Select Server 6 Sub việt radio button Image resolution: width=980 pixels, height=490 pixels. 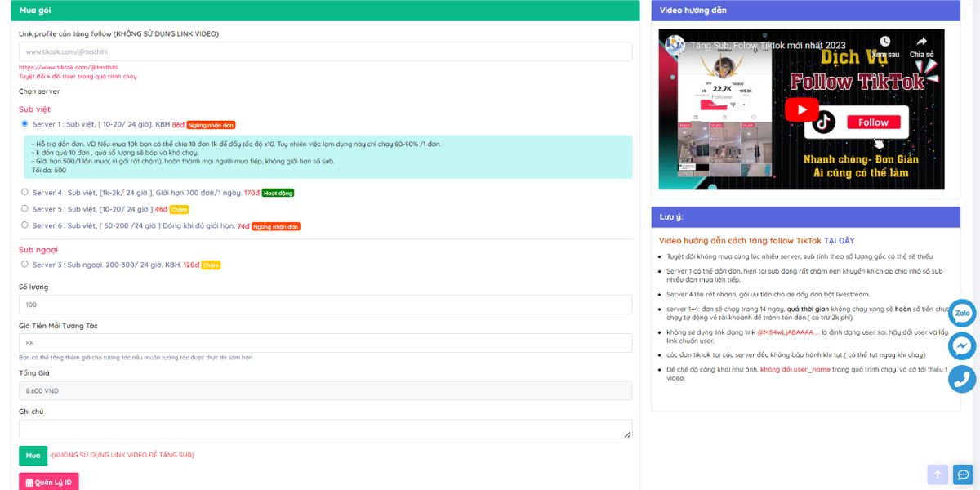pyautogui.click(x=24, y=225)
